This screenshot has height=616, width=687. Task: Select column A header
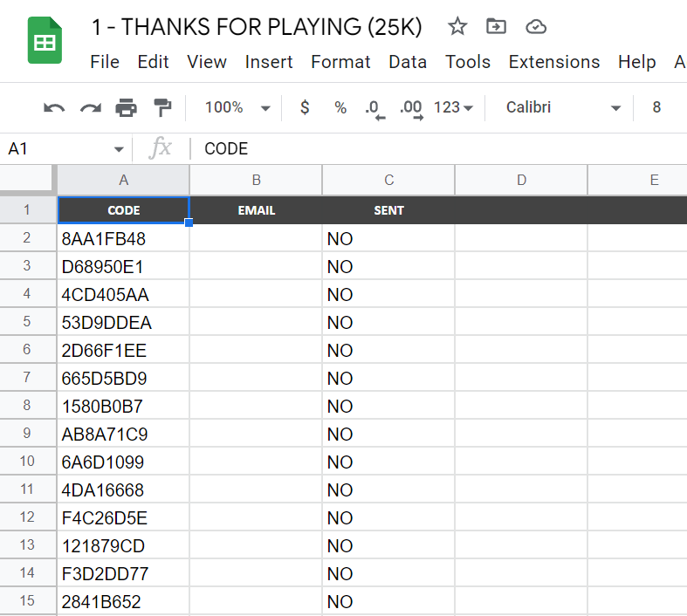(x=124, y=180)
